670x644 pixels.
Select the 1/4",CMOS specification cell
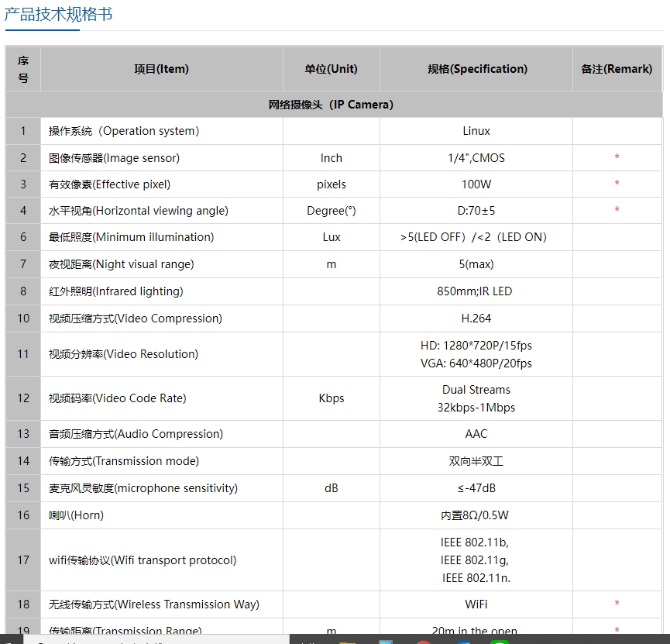tap(476, 158)
